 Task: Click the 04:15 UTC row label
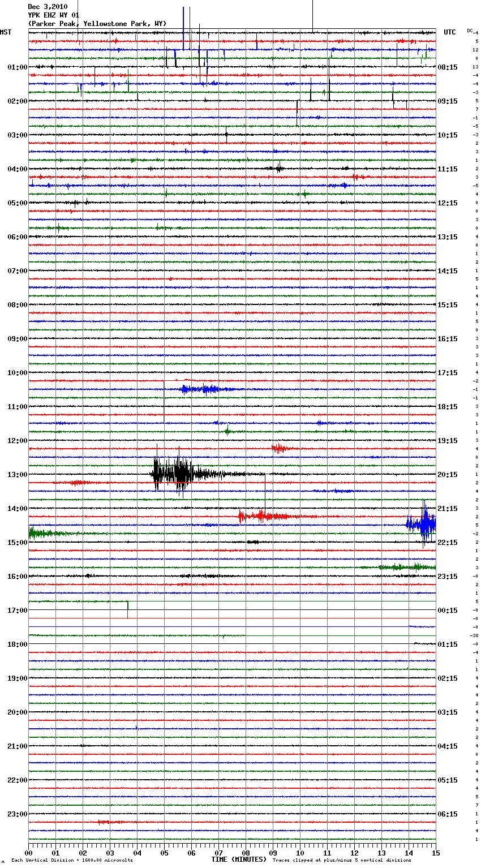tap(448, 746)
